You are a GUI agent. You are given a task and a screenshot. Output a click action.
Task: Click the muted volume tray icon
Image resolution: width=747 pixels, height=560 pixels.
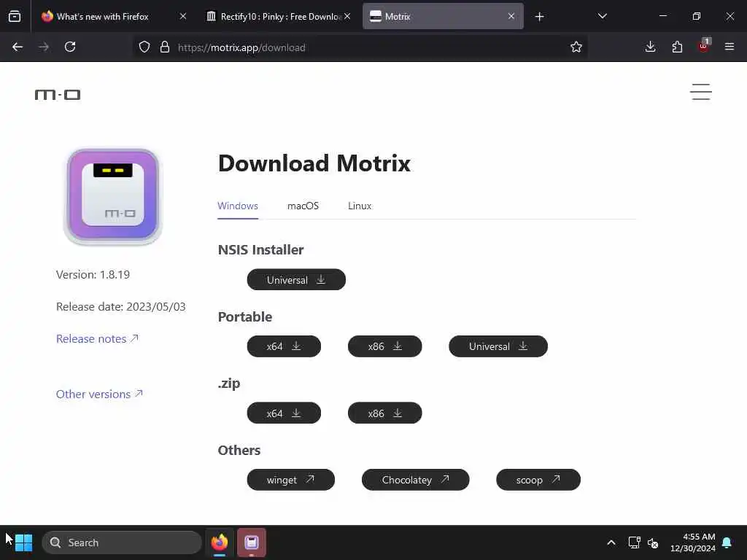pos(653,542)
